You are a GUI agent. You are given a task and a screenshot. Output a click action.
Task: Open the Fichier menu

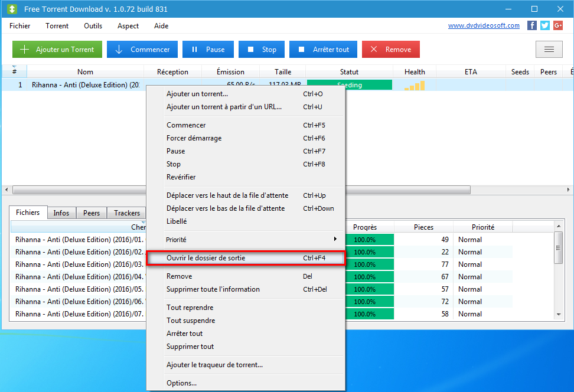click(x=19, y=25)
